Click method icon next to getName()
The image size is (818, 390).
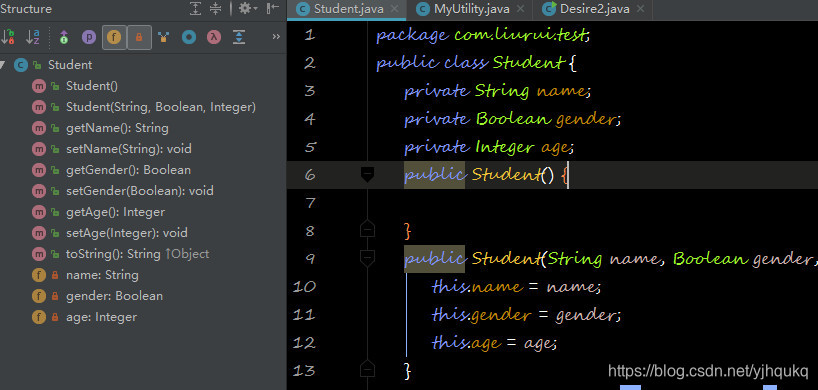(39, 128)
